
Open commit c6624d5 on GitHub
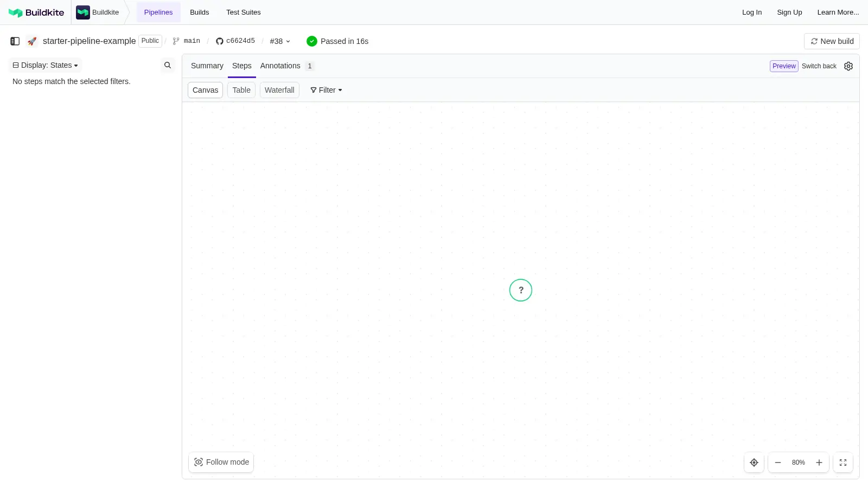235,41
